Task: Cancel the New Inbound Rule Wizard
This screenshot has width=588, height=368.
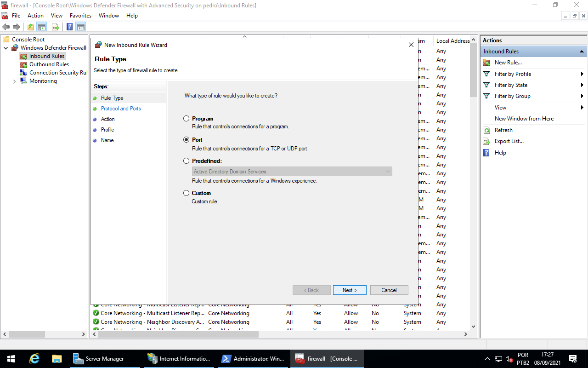Action: pyautogui.click(x=389, y=290)
